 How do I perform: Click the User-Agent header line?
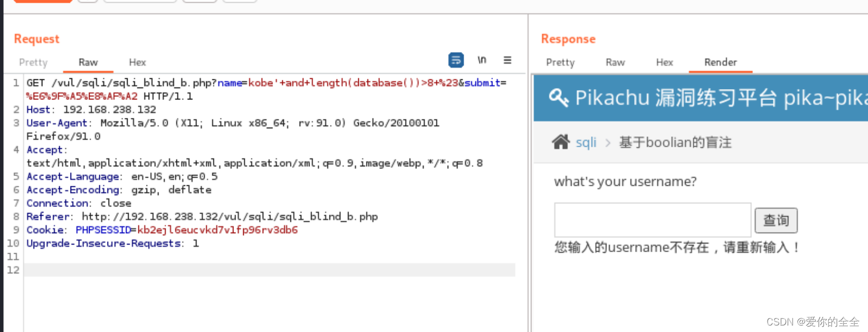[233, 123]
